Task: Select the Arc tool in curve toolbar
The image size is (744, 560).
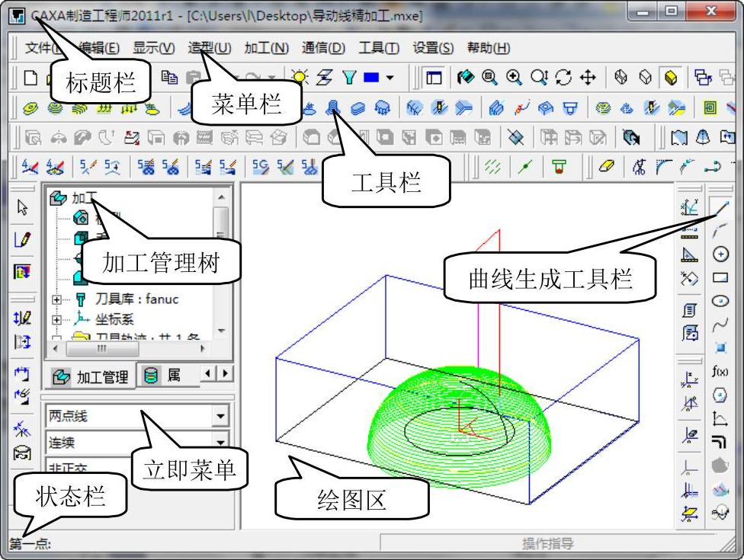Action: click(720, 230)
